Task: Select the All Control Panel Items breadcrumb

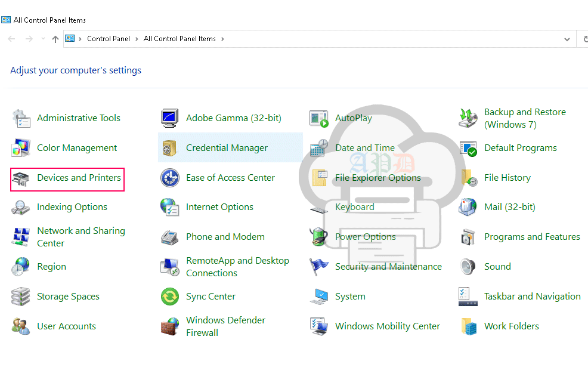Action: coord(180,39)
